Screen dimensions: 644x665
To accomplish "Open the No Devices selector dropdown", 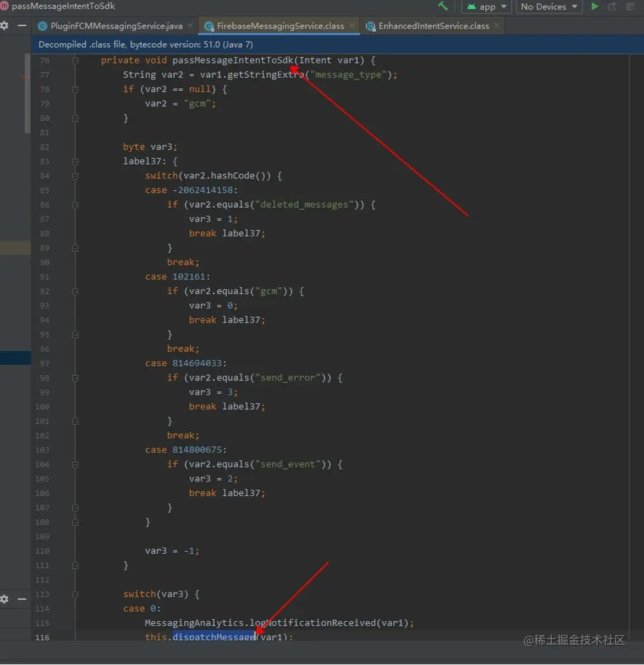I will [549, 7].
